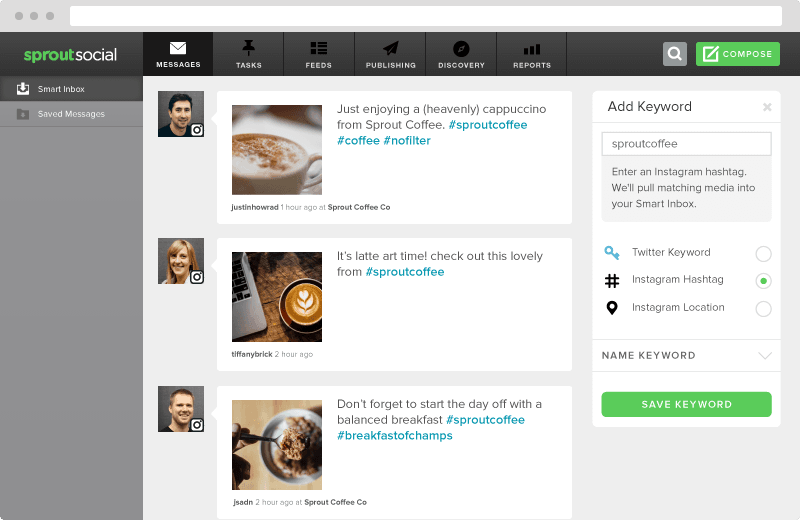
Task: Click #sproutcoffee in latte art post
Action: (x=405, y=272)
